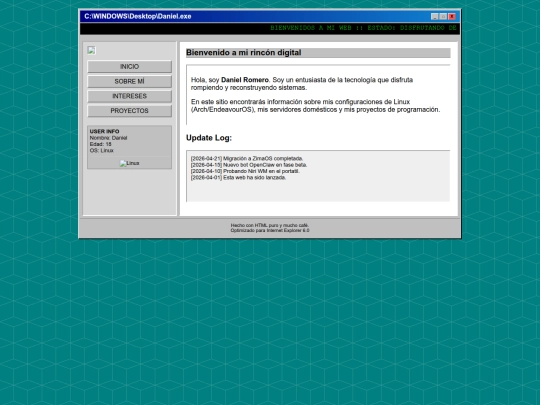
Task: Select the INTERESES menu button
Action: click(129, 96)
